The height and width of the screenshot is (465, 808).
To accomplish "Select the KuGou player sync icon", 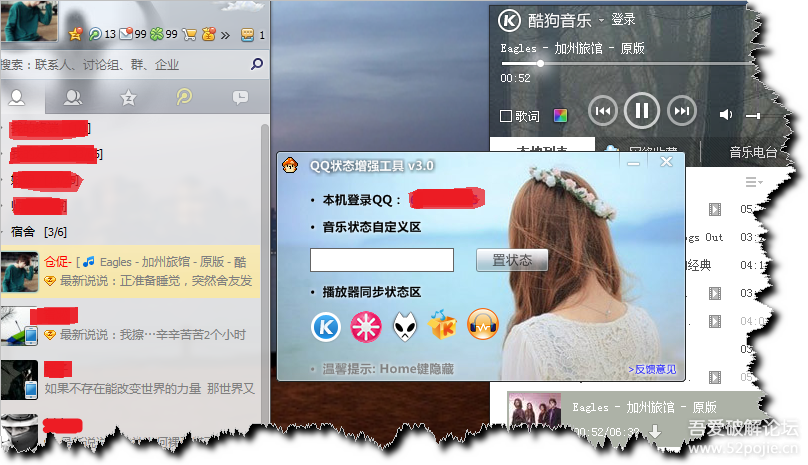I will [326, 327].
